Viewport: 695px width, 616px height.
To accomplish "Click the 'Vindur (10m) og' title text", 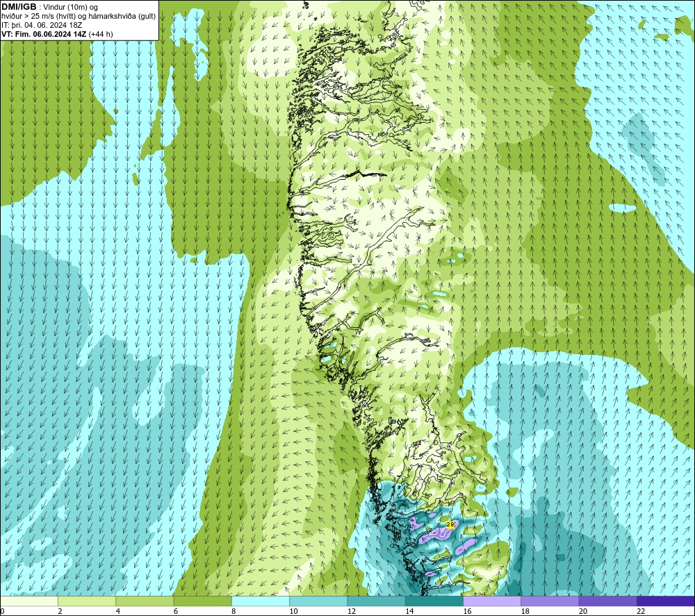I will tap(71, 8).
